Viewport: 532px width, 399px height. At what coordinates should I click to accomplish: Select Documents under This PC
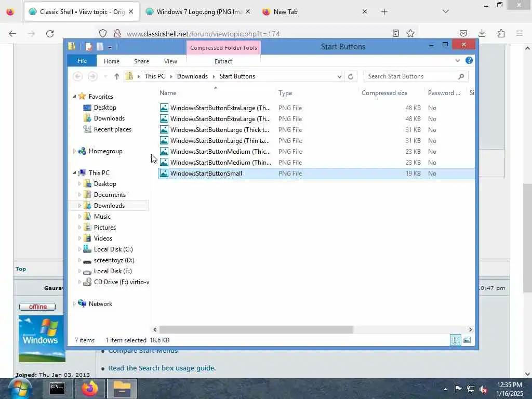[110, 195]
